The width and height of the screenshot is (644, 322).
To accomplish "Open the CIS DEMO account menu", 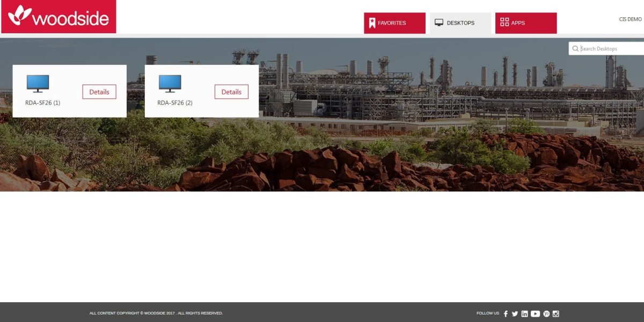I will pyautogui.click(x=630, y=18).
